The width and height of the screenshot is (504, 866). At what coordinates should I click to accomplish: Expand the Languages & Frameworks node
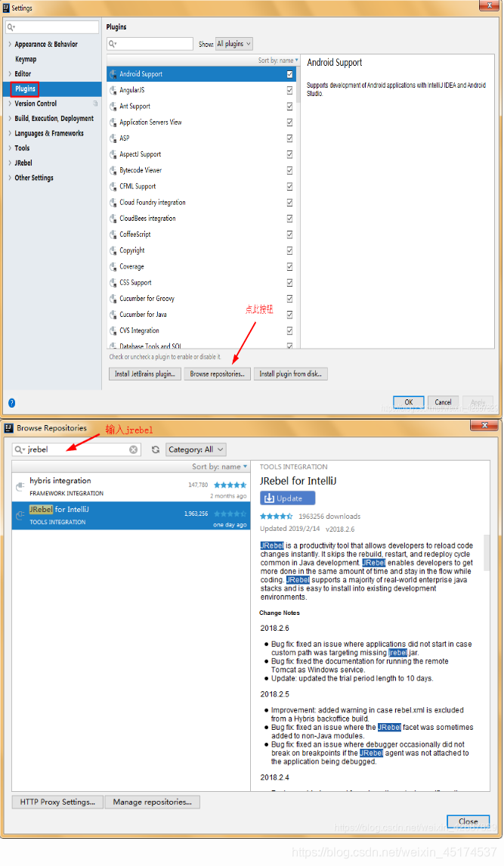(10, 134)
